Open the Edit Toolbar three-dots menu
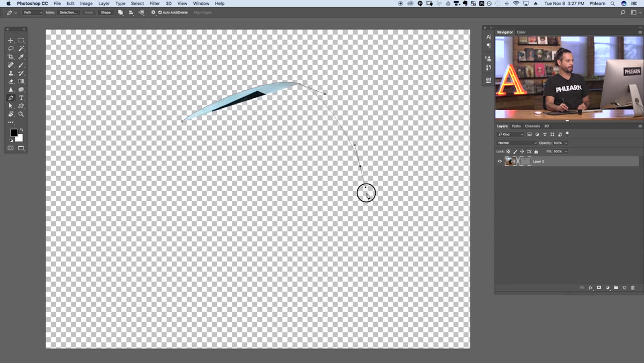Screen dimensions: 644x363 [x=11, y=122]
